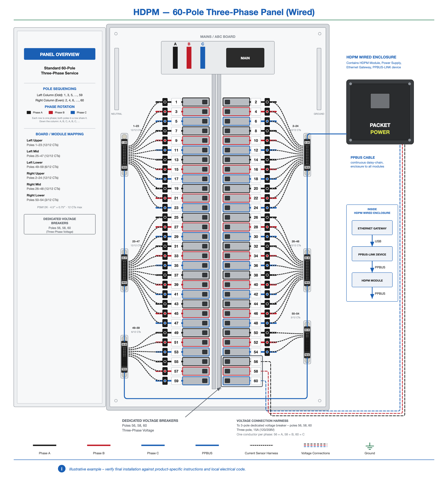The width and height of the screenshot is (448, 479).
Task: Click the red Phase B bus bar
Action: click(x=189, y=58)
